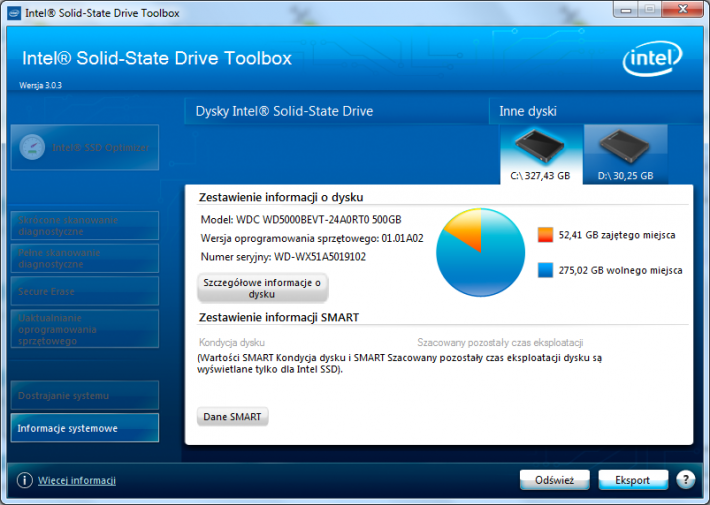
Task: Click the blue free space swatch
Action: tap(545, 270)
